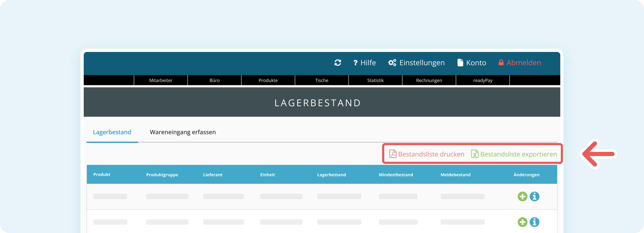Click the Meldebestand column header
Image resolution: width=644 pixels, height=233 pixels.
pyautogui.click(x=456, y=175)
